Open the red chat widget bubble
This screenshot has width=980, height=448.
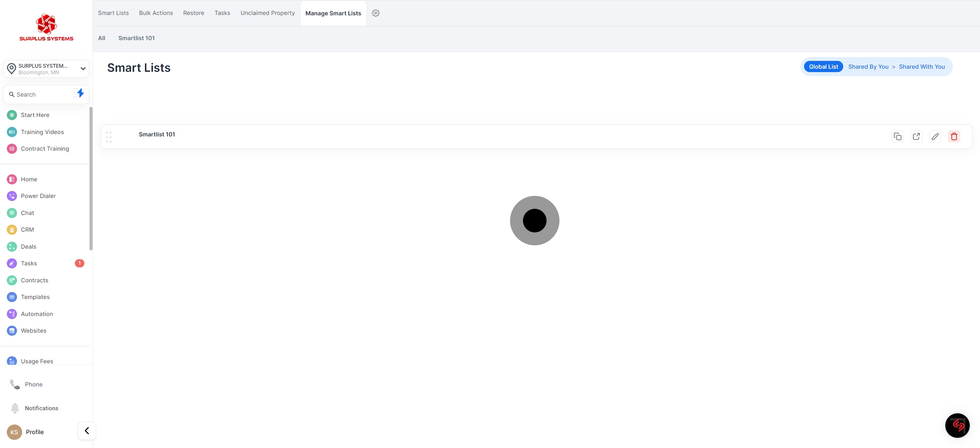pos(957,426)
